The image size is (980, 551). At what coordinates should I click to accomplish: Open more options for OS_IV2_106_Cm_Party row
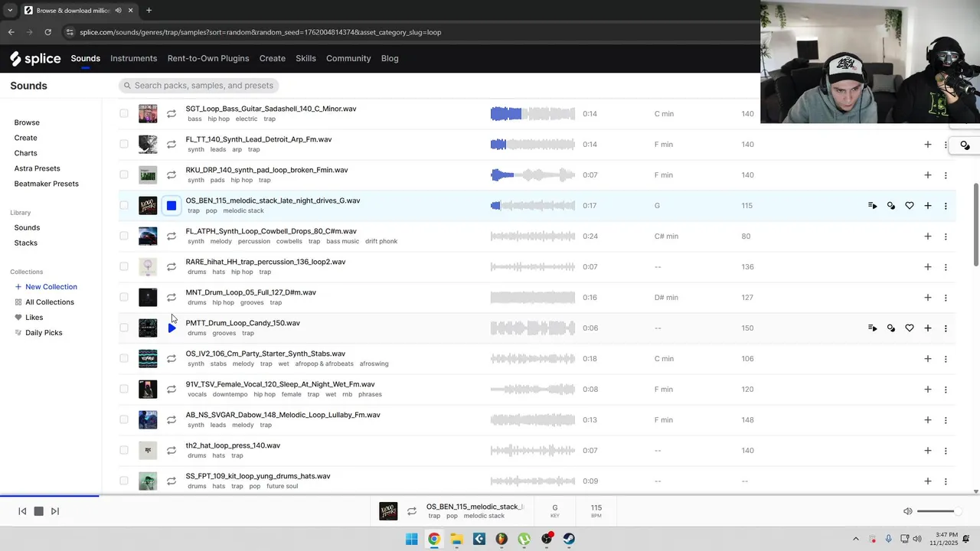946,358
